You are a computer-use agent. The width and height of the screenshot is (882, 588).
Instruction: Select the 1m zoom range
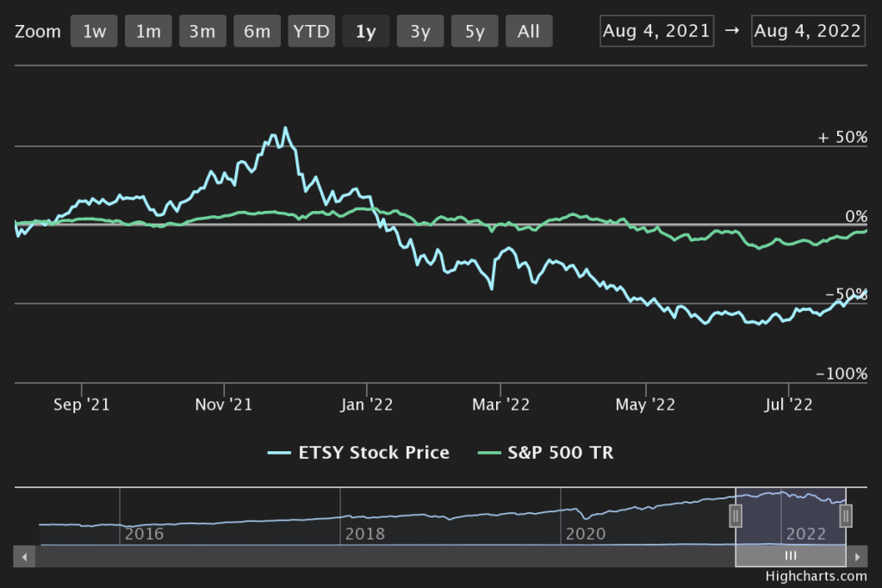149,32
